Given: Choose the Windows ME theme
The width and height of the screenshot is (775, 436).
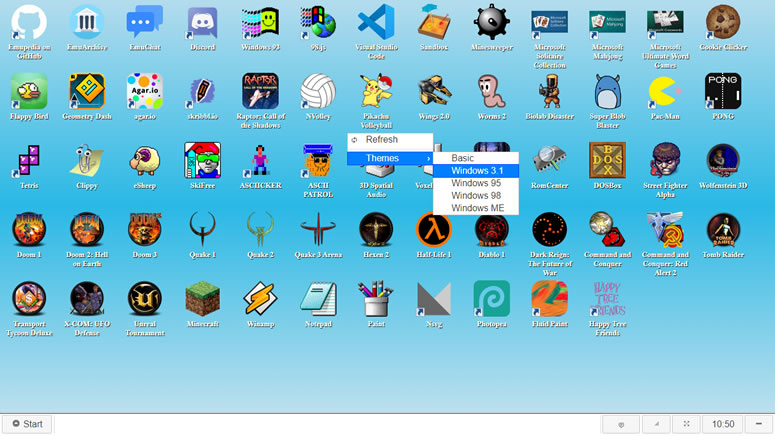Looking at the screenshot, I should 476,208.
